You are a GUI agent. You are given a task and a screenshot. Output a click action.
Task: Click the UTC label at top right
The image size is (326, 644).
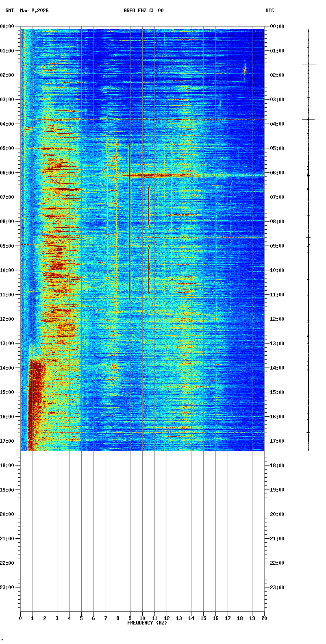point(270,11)
